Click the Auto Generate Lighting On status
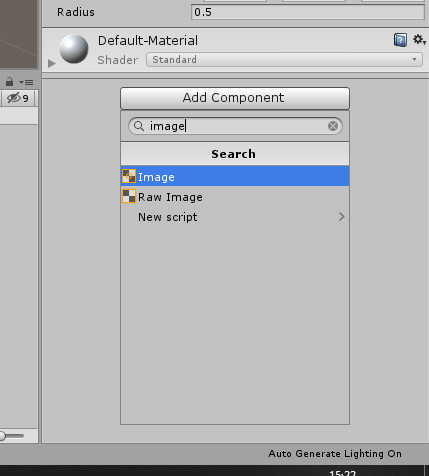The width and height of the screenshot is (429, 476). tap(335, 454)
